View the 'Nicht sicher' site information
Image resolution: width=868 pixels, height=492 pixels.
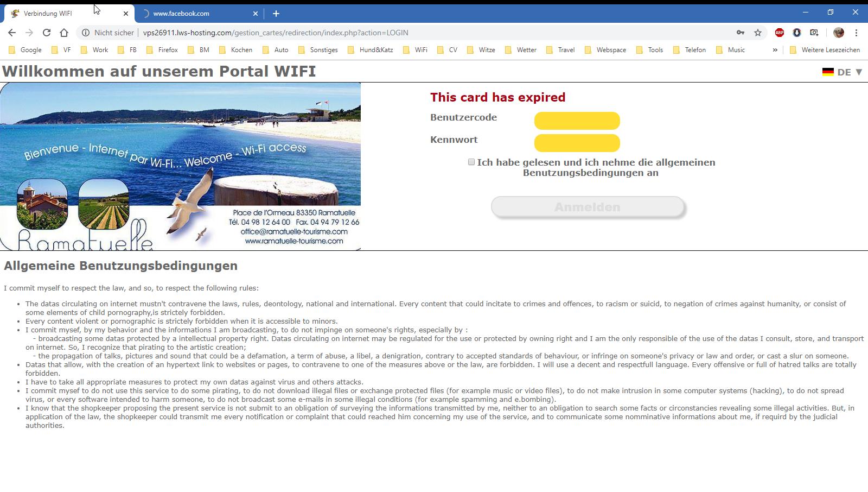coord(108,33)
